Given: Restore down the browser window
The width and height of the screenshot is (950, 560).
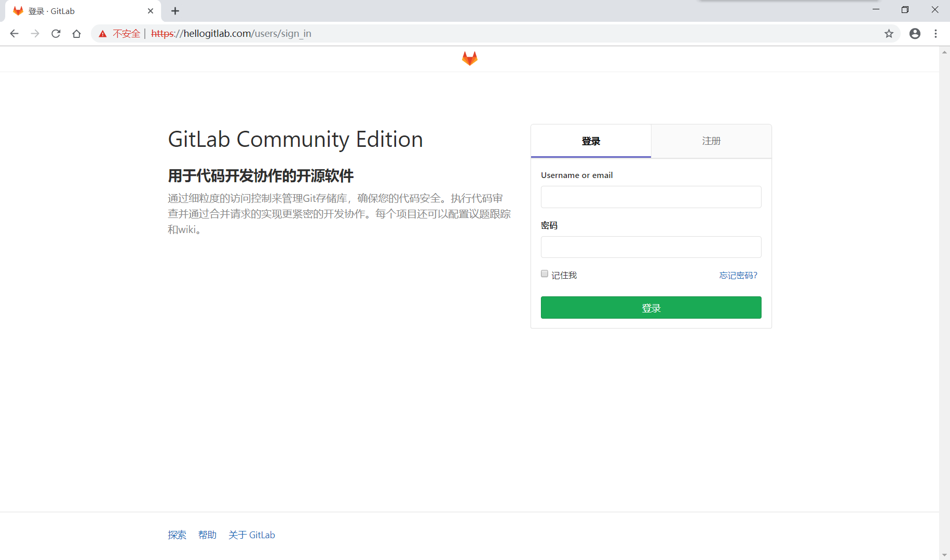Looking at the screenshot, I should pyautogui.click(x=905, y=9).
